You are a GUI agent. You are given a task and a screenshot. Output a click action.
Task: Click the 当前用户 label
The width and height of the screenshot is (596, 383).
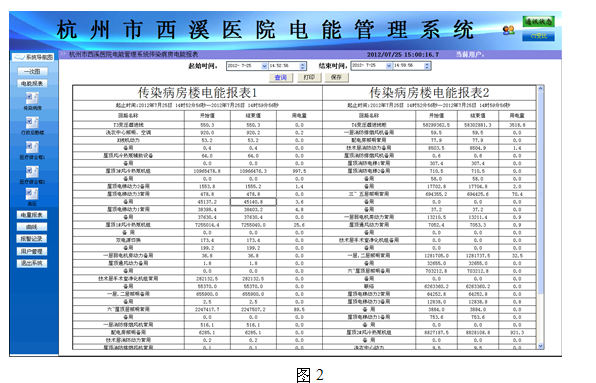[x=470, y=55]
